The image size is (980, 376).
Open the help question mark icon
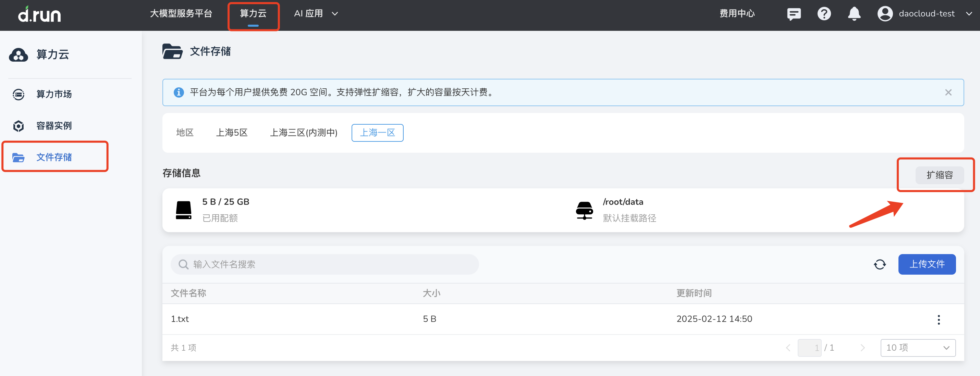(x=824, y=14)
